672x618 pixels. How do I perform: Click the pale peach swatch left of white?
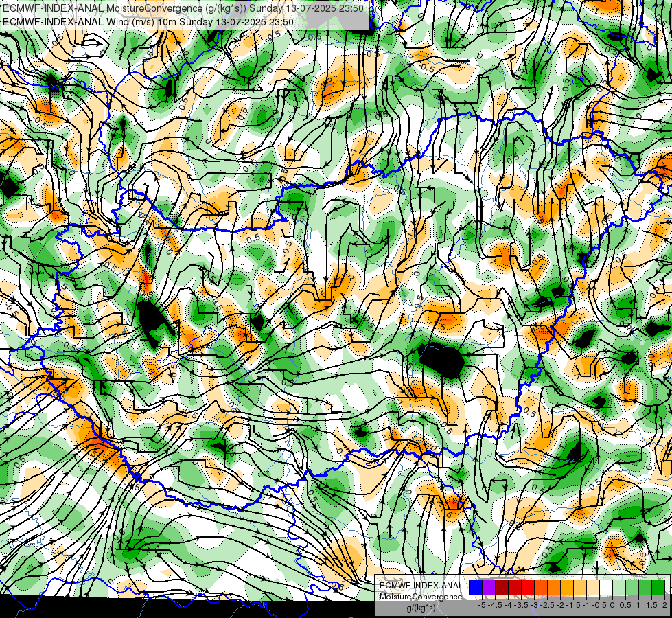click(593, 588)
